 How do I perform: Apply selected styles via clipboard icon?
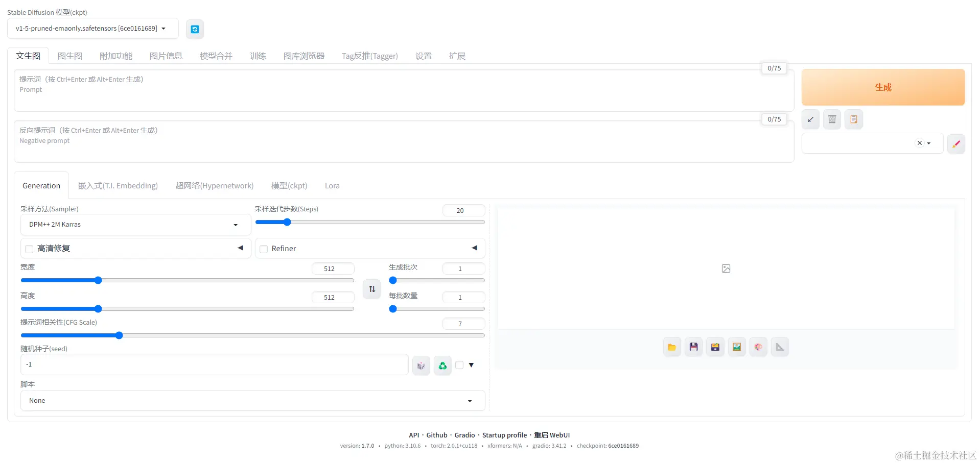853,119
